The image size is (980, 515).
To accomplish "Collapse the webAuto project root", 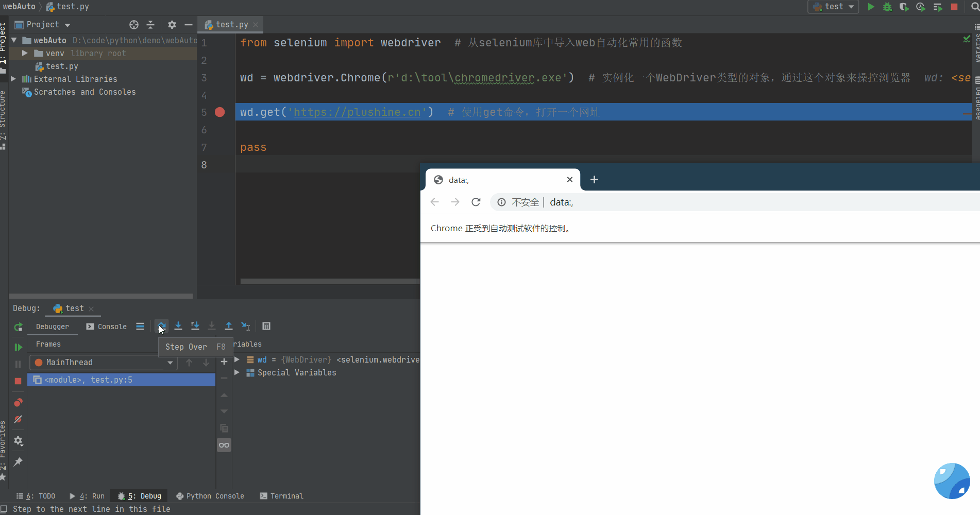I will [14, 40].
